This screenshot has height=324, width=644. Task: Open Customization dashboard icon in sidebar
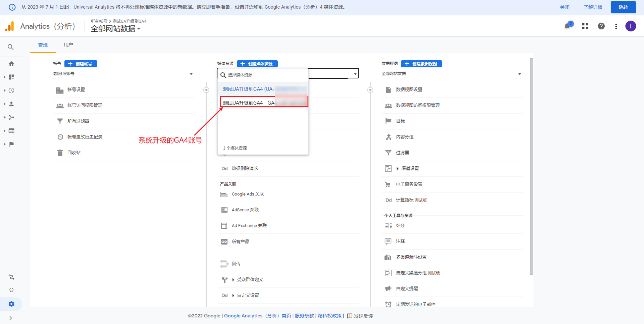11,77
